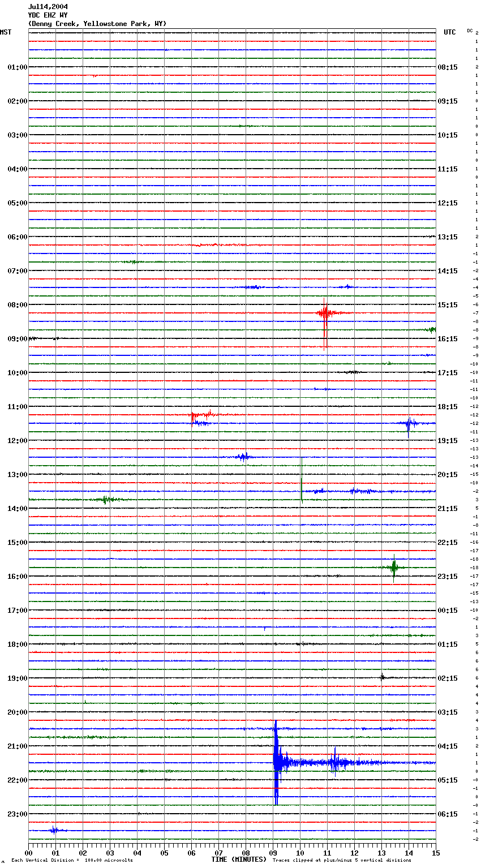Click the UTC time label "01:15"

pyautogui.click(x=448, y=644)
